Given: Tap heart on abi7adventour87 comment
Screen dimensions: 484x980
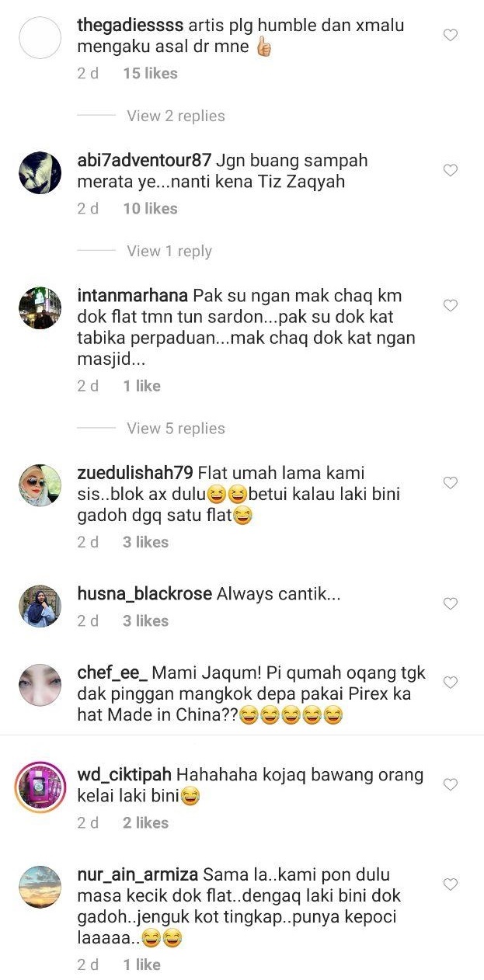Looking at the screenshot, I should click(450, 171).
